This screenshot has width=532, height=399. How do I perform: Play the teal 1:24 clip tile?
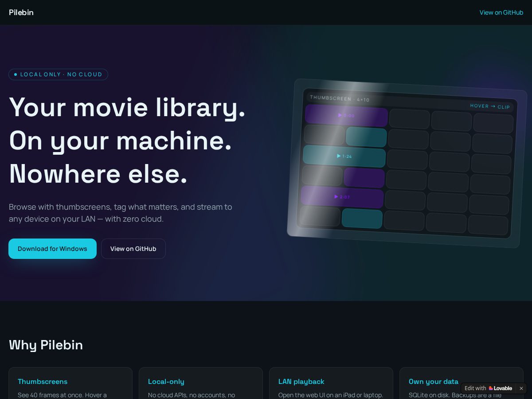[x=344, y=156]
